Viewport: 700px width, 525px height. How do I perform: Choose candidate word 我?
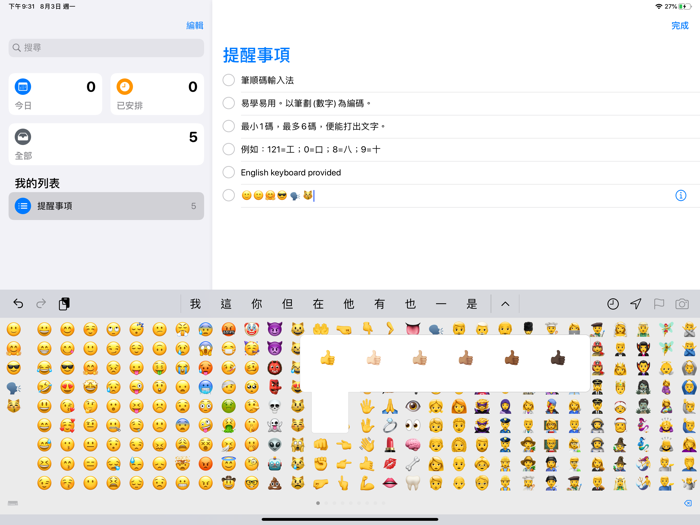tap(195, 304)
